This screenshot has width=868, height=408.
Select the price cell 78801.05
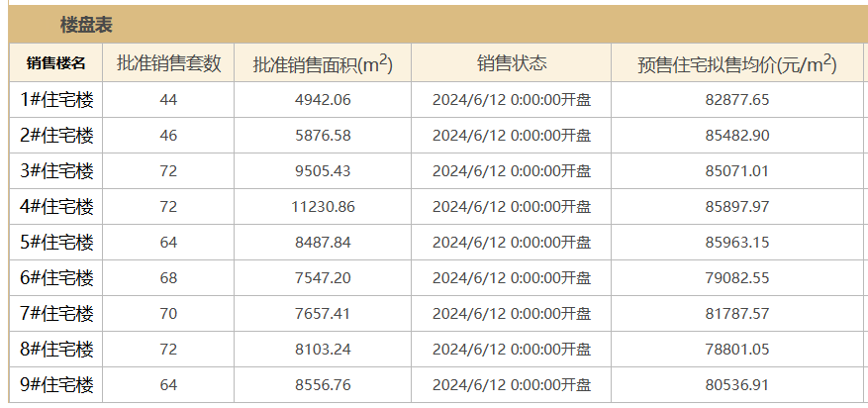[x=737, y=350]
